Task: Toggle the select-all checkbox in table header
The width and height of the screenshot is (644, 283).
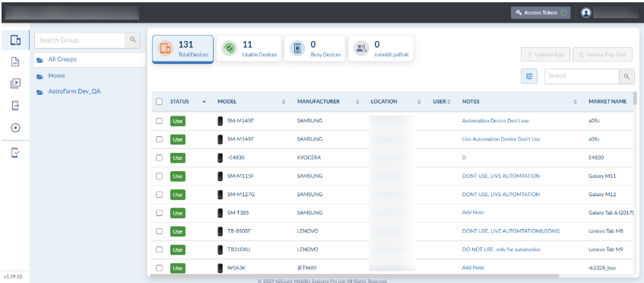Action: (160, 102)
